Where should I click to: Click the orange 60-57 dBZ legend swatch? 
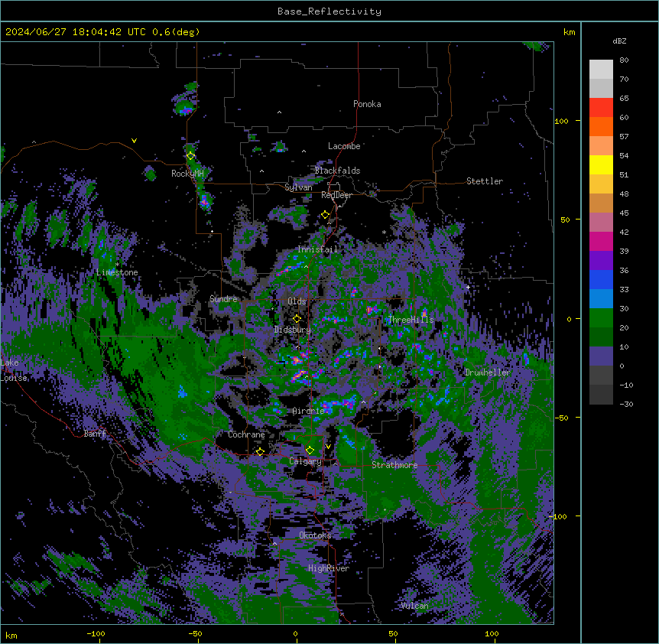click(601, 126)
